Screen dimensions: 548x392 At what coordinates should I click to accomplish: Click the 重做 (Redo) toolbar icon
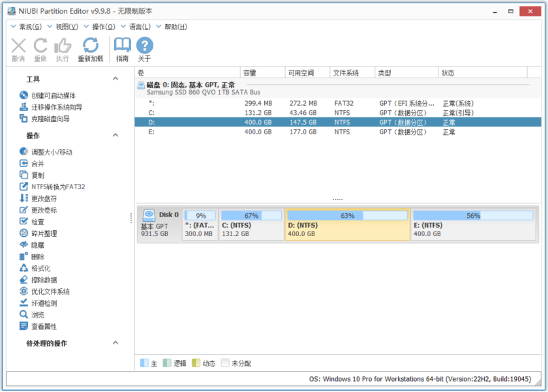coord(40,45)
